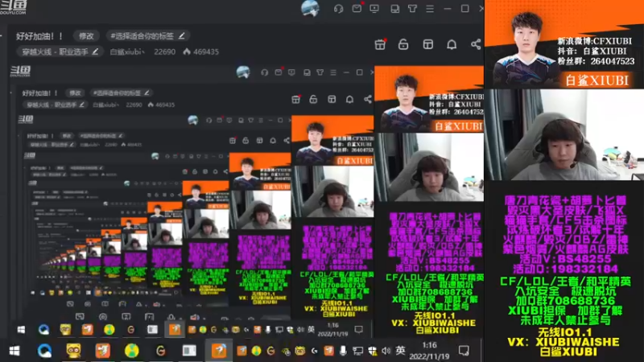Switch the 英 input method indicator in the bottom tray
The image size is (644, 362).
click(x=400, y=351)
